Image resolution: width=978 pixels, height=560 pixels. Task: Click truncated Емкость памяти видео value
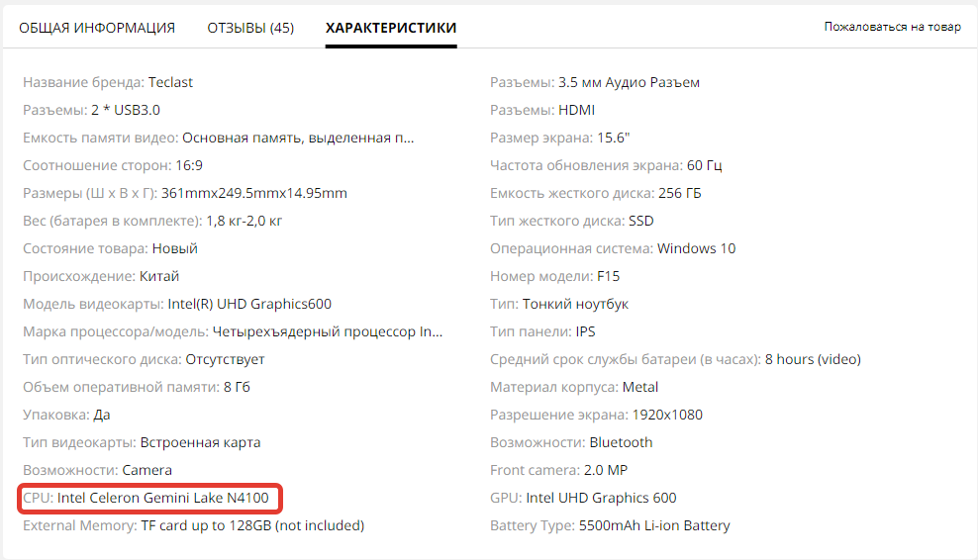298,138
